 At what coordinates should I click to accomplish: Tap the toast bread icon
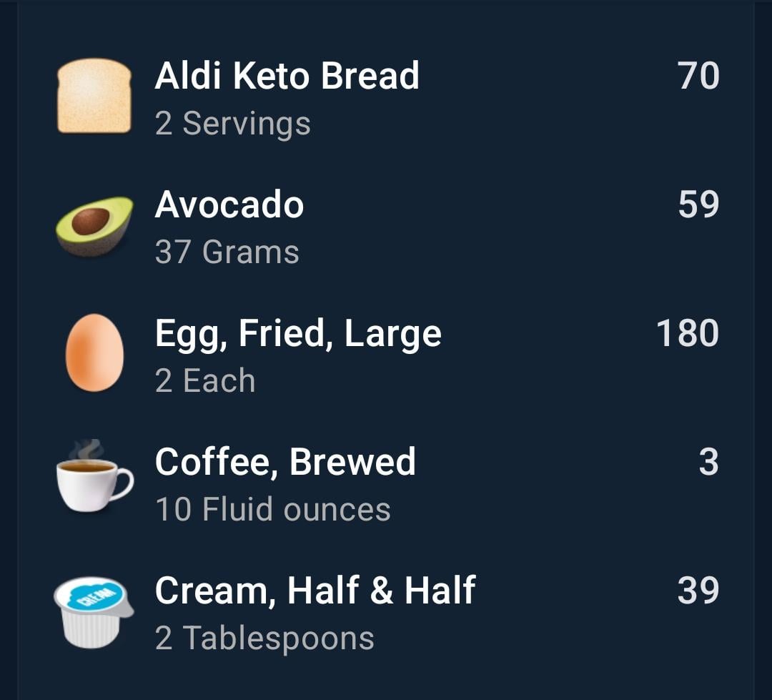click(94, 96)
